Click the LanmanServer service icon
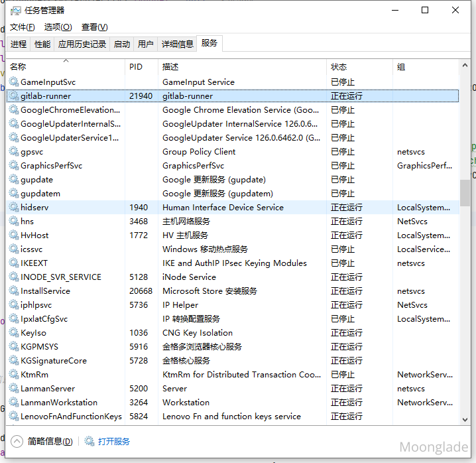Image resolution: width=476 pixels, height=463 pixels. (14, 389)
